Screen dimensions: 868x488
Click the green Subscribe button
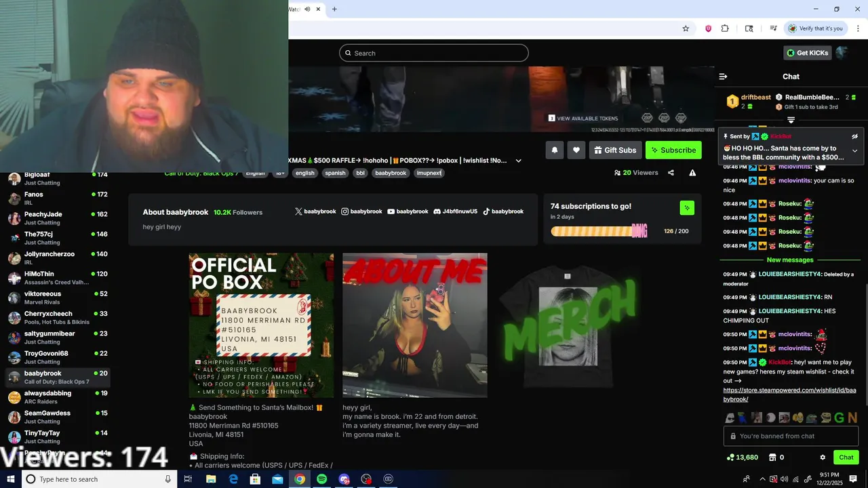[x=673, y=150]
